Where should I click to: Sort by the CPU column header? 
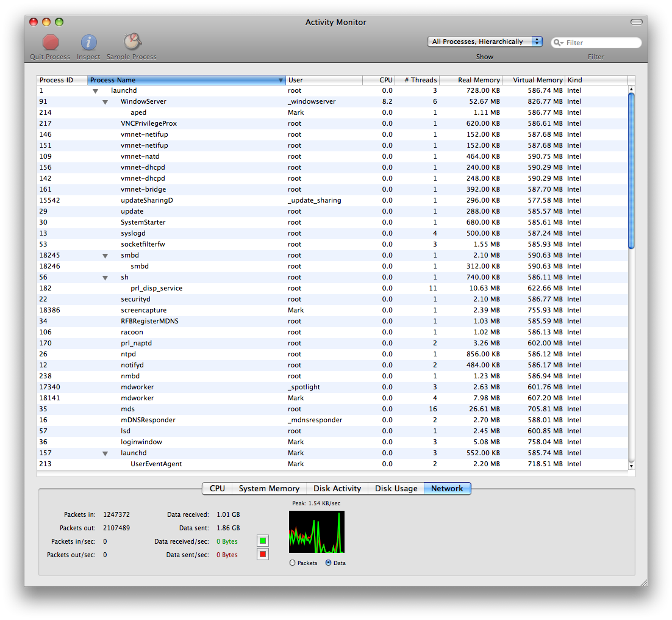click(379, 80)
